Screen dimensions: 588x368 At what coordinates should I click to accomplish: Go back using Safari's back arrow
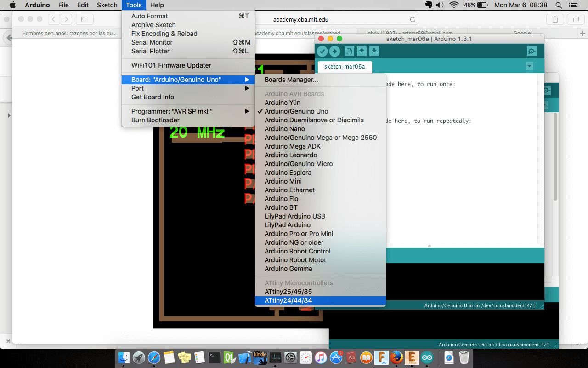click(x=54, y=19)
